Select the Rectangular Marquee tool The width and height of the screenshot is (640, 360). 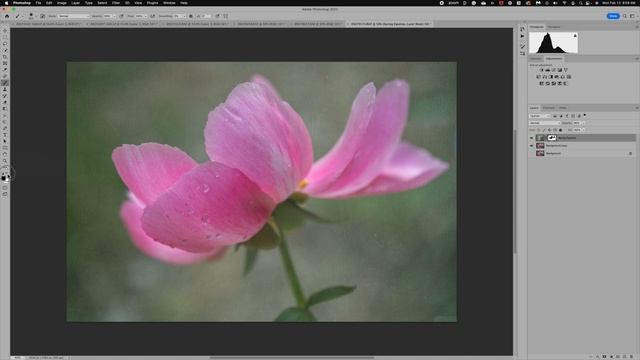5,37
